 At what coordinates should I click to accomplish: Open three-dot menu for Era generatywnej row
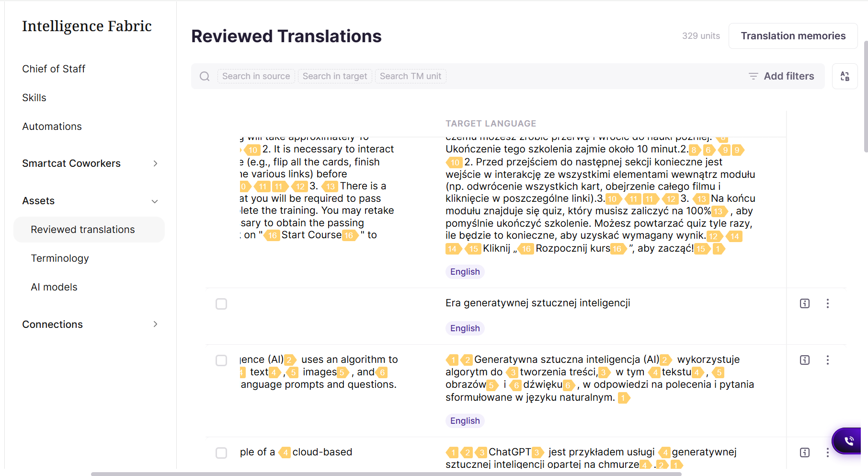[827, 303]
